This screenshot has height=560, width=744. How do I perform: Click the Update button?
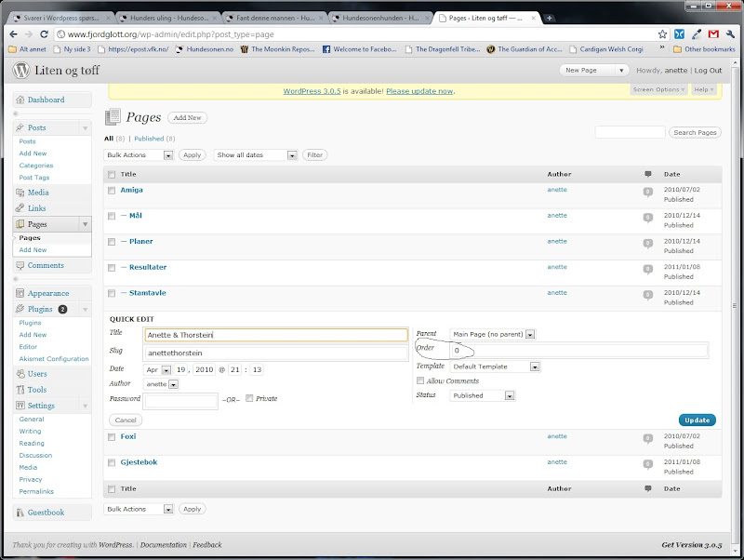(x=697, y=420)
